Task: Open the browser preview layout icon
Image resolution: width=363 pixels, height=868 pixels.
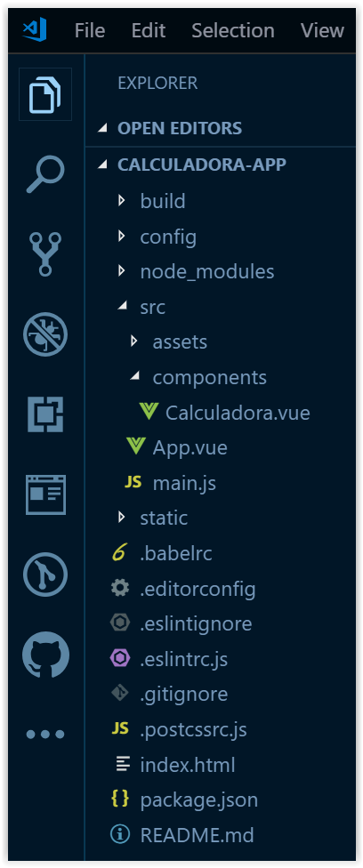Action: [x=45, y=494]
